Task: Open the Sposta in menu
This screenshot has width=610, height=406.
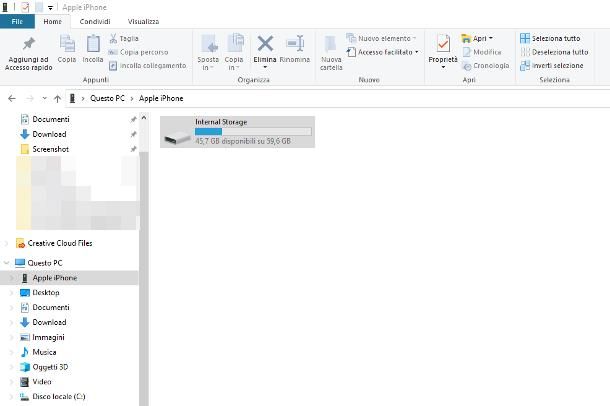Action: point(208,52)
